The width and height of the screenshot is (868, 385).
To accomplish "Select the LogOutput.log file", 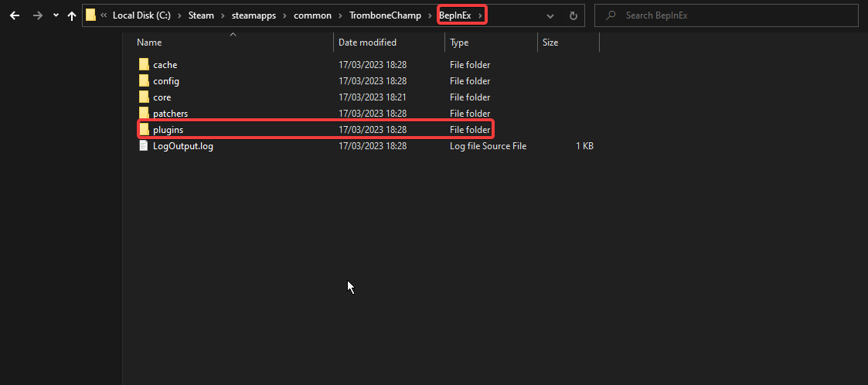I will point(182,145).
